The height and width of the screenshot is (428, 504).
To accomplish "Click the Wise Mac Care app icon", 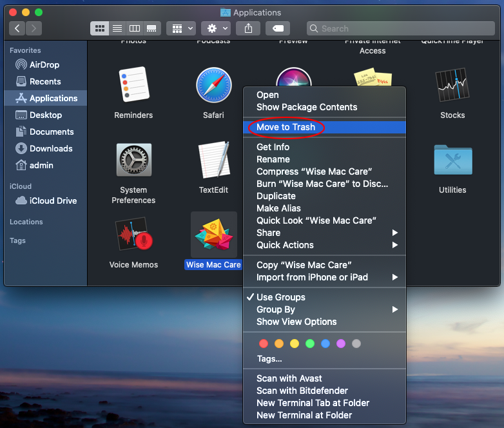I will click(214, 235).
